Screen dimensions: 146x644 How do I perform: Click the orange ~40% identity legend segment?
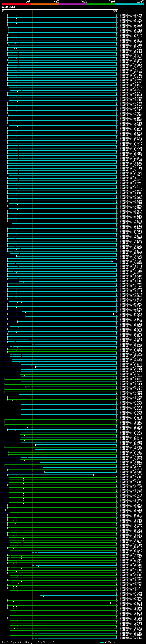[45, 4]
